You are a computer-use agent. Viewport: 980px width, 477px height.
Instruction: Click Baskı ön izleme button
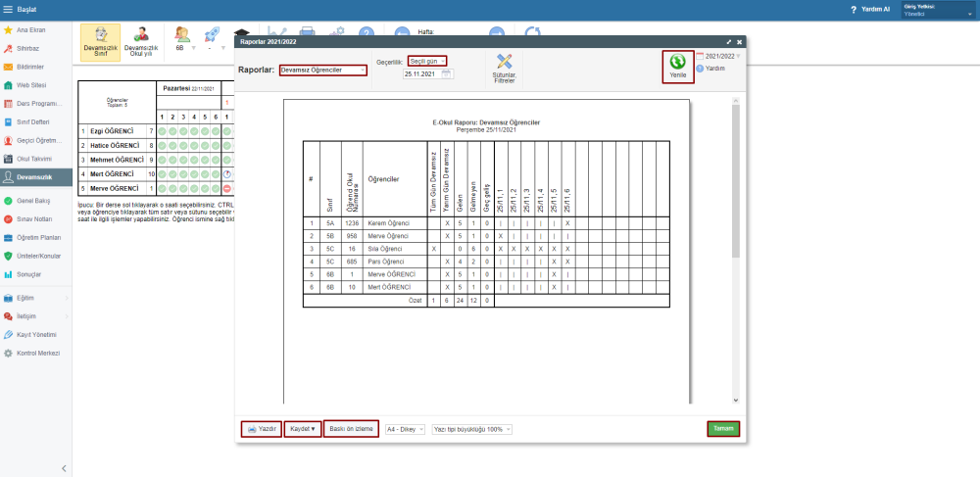point(351,429)
